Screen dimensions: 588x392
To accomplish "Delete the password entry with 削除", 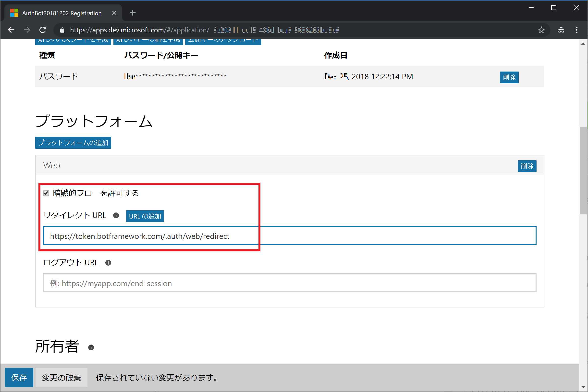I will 509,77.
